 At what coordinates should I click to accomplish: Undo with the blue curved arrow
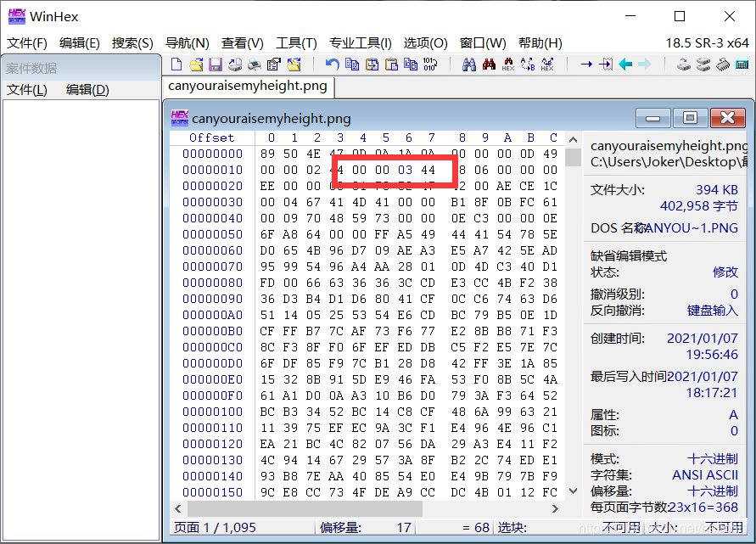(333, 64)
